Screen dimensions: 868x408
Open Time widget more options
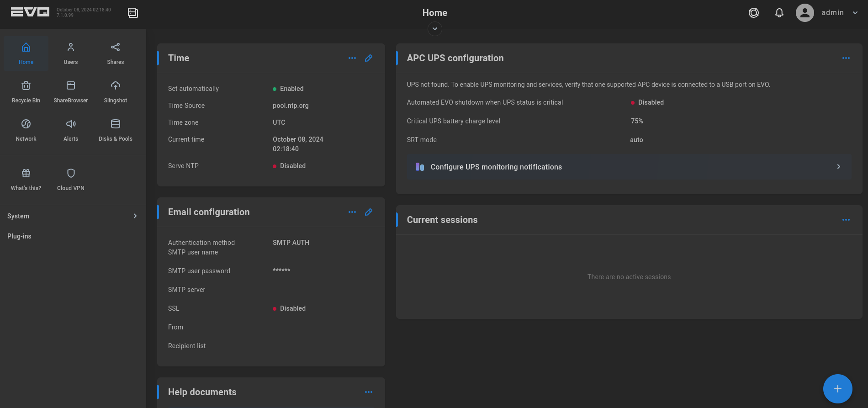(352, 58)
